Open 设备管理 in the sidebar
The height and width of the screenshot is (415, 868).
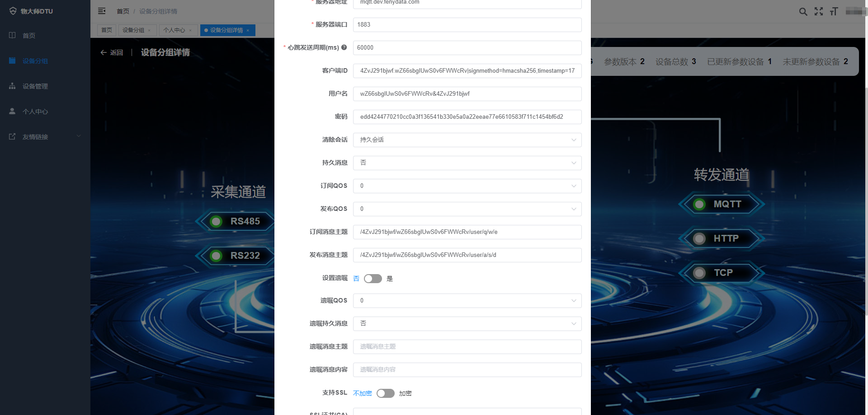[x=36, y=86]
